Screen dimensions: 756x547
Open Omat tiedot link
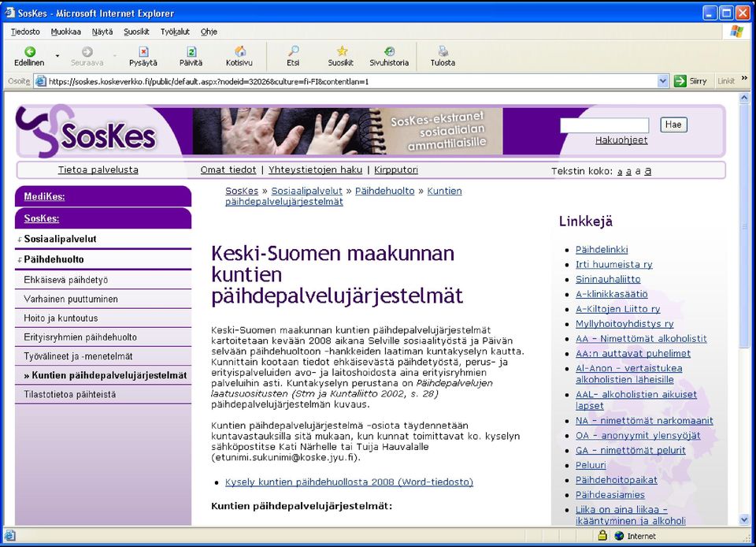(228, 169)
